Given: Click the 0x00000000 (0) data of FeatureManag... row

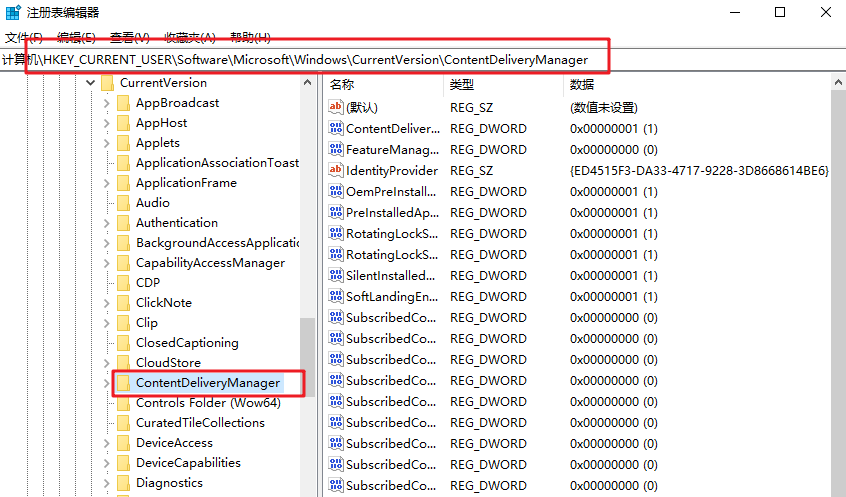Looking at the screenshot, I should click(613, 150).
